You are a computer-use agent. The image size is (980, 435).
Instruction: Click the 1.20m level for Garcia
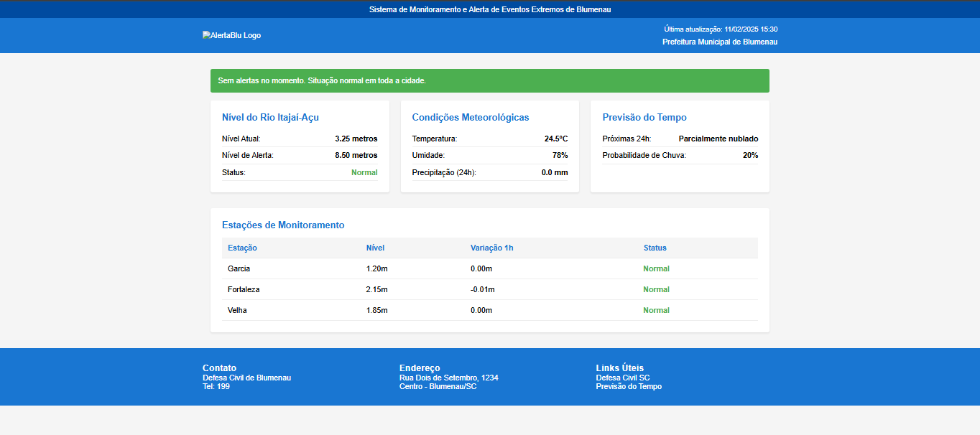[376, 268]
